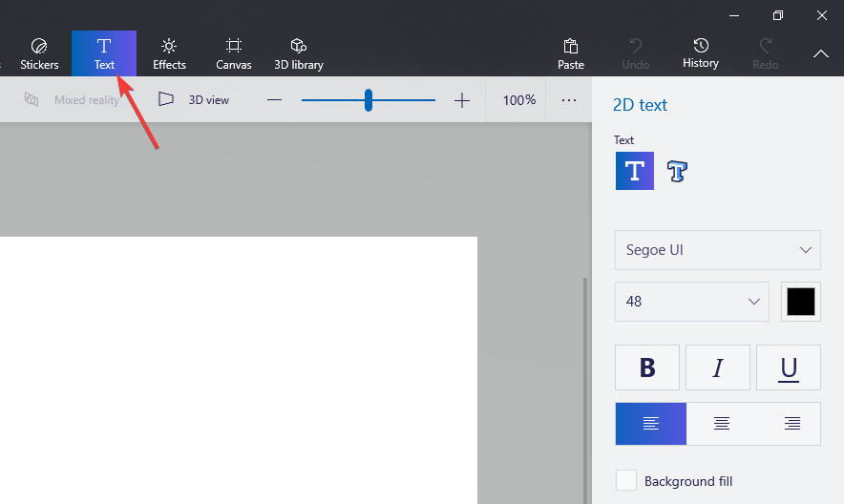Open the 3D library tab
The width and height of the screenshot is (844, 504).
tap(299, 53)
